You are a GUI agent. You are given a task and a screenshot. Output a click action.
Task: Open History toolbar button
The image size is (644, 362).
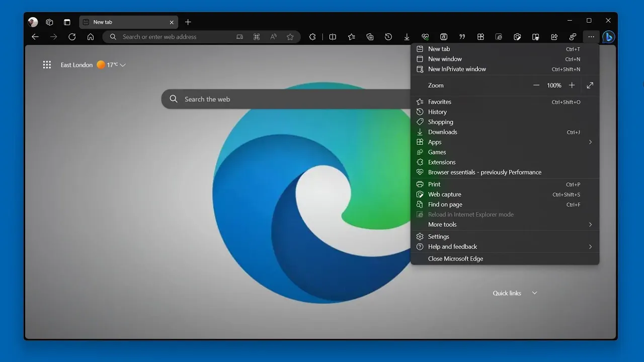(x=388, y=37)
